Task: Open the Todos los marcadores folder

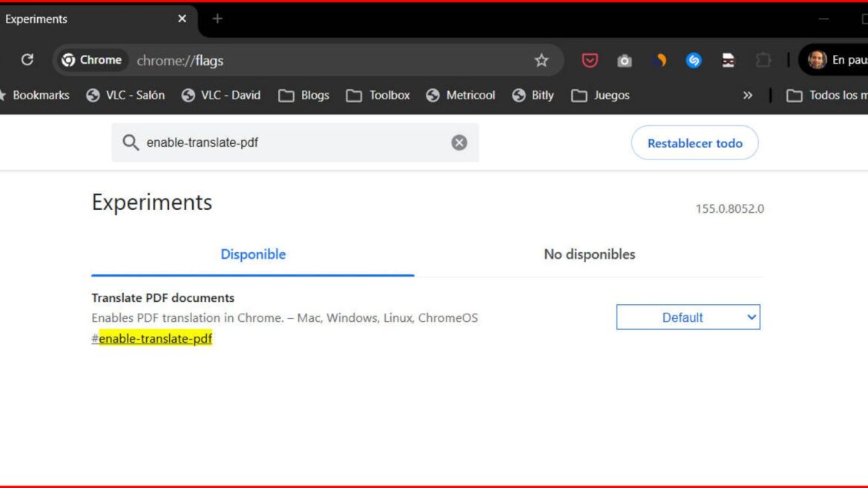Action: tap(826, 95)
